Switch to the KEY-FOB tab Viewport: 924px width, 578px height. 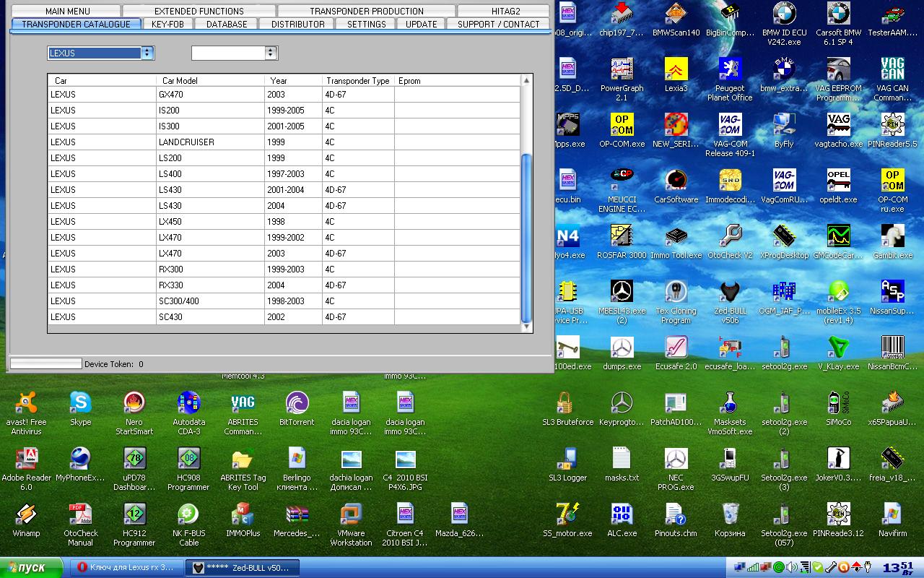pyautogui.click(x=167, y=24)
